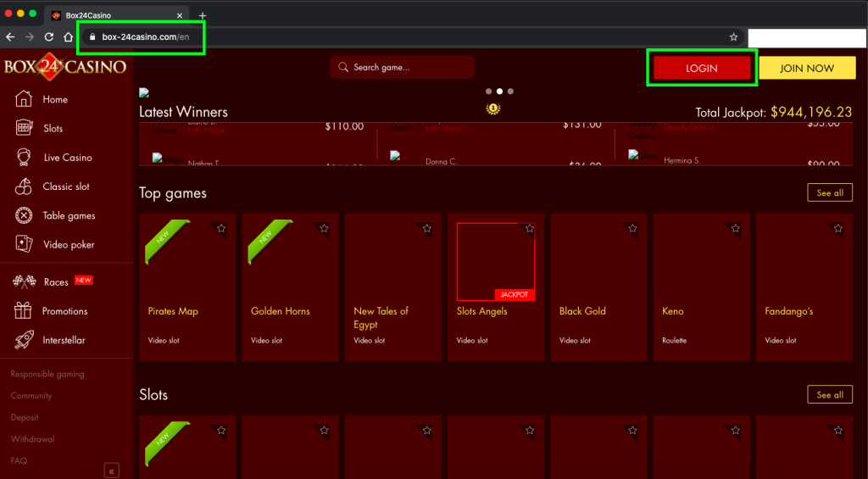
Task: Mark Black Gold as favorite
Action: (x=632, y=228)
